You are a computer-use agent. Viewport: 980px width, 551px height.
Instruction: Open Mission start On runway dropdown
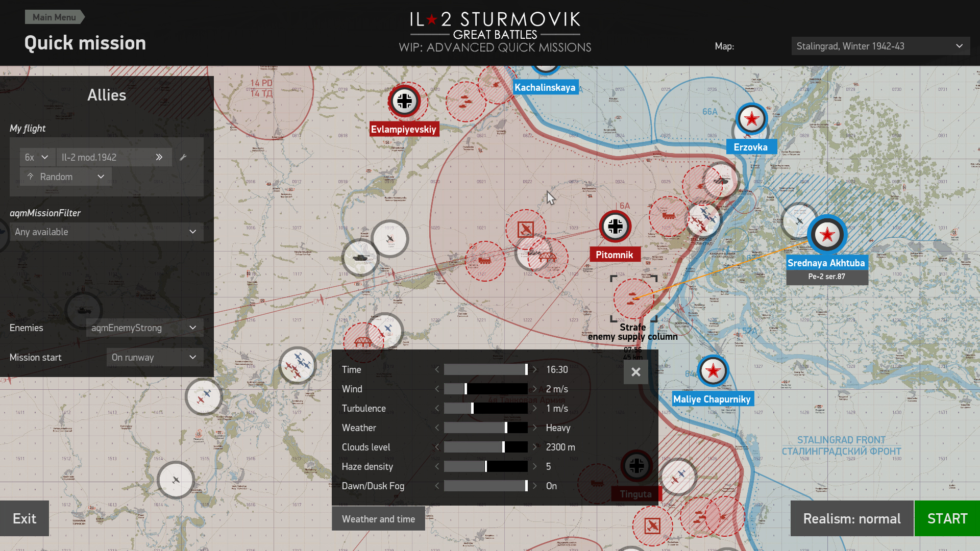click(155, 357)
